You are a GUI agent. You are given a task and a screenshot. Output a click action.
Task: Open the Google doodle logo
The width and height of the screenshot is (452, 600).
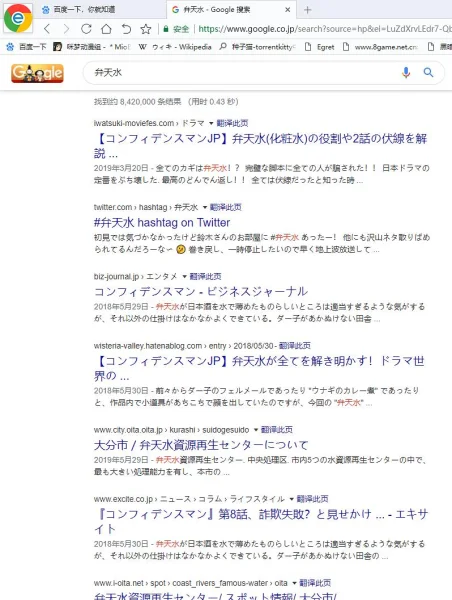pos(37,73)
